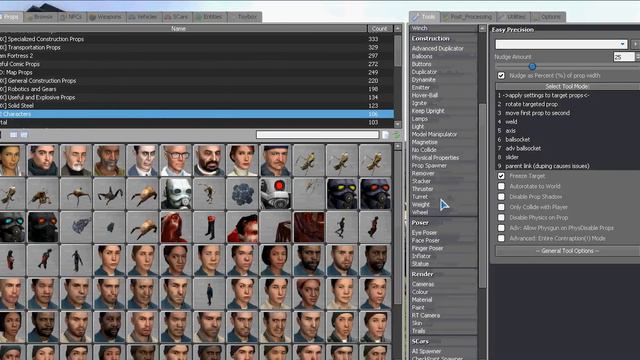Screen dimensions: 640x360
Task: Switch to the Options tab
Action: click(548, 17)
